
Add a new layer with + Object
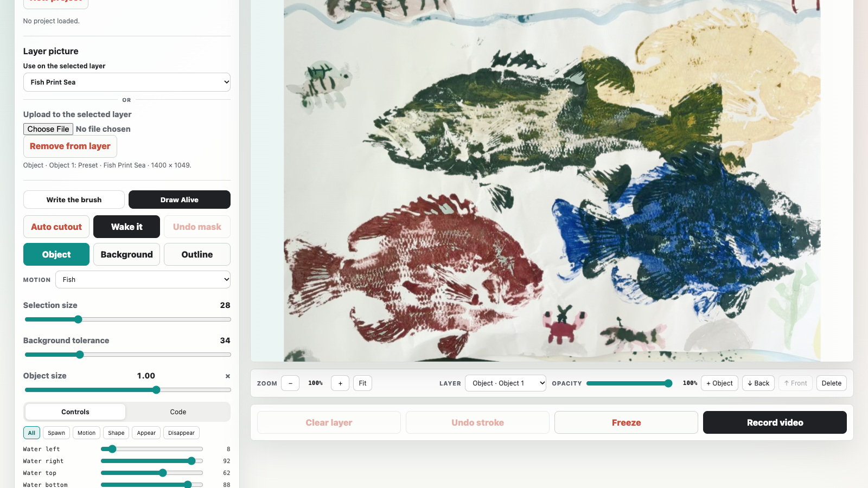pos(719,383)
